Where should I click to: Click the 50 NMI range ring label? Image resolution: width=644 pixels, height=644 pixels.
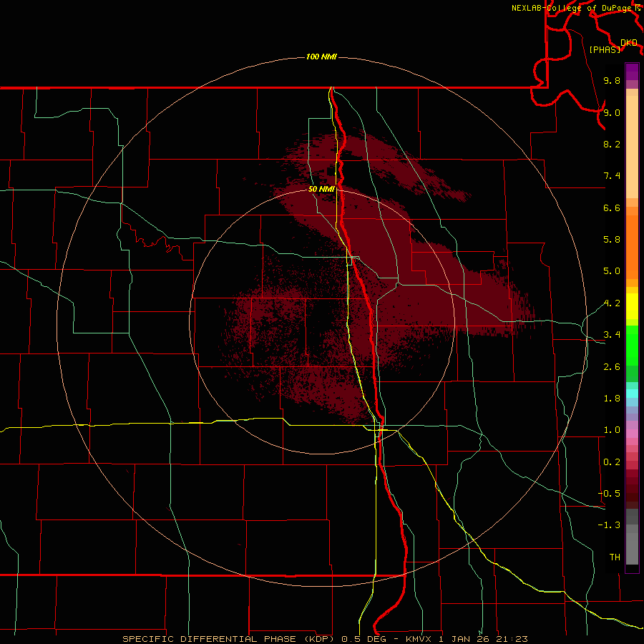321,189
